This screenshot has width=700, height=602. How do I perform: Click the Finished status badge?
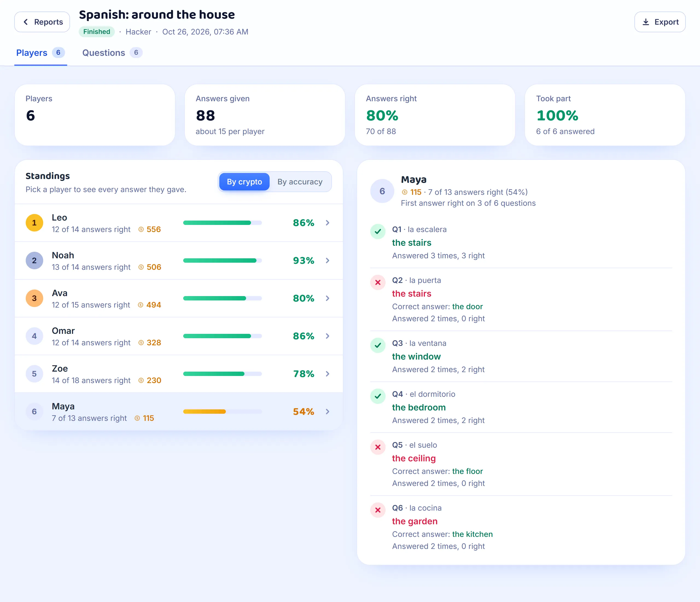point(97,32)
